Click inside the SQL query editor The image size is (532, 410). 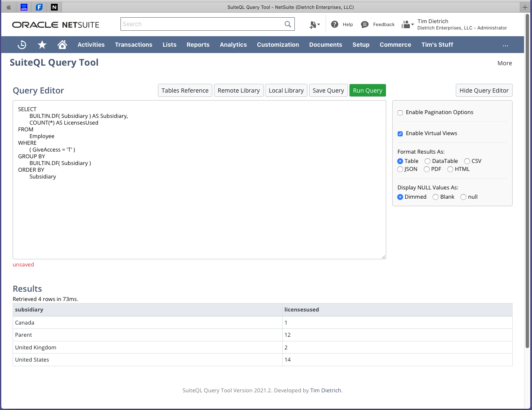click(199, 180)
